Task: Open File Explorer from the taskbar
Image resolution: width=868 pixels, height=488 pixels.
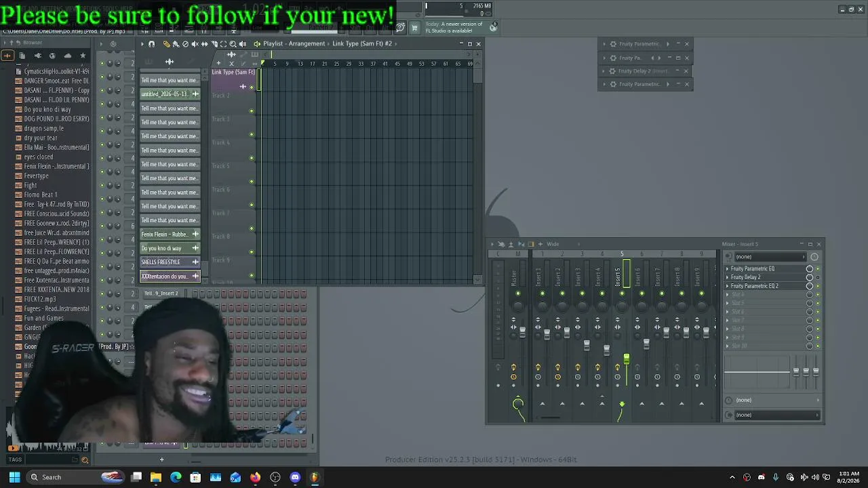Action: pos(156,477)
